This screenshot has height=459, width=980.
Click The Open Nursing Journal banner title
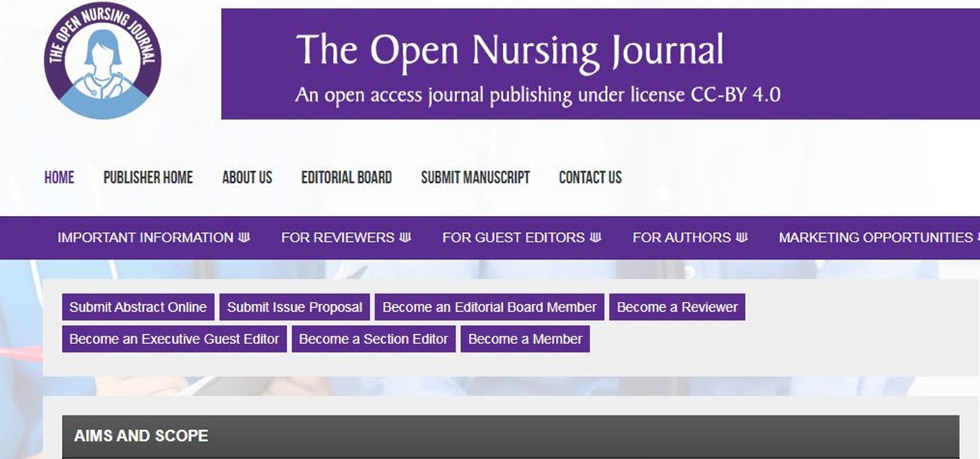click(x=510, y=50)
